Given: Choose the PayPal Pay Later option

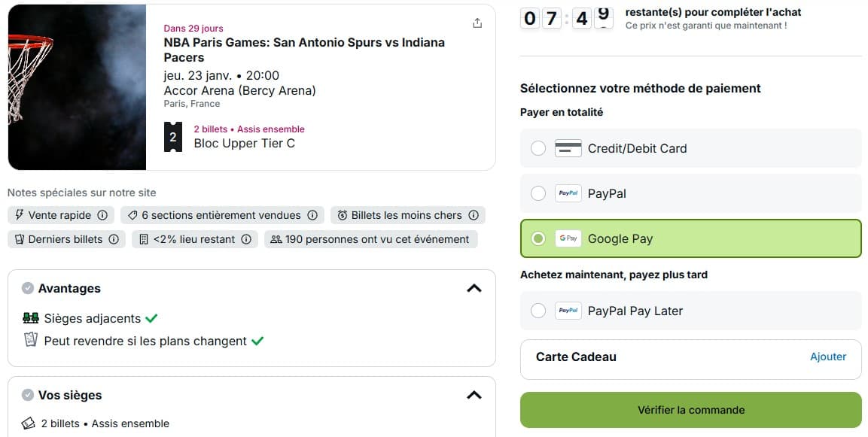Looking at the screenshot, I should tap(538, 311).
